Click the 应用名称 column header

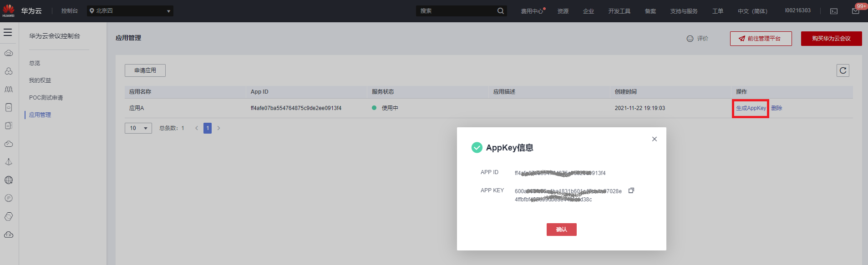point(140,92)
